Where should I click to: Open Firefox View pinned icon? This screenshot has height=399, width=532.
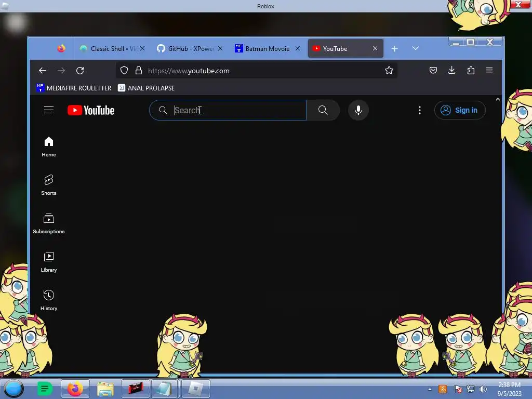pos(61,48)
